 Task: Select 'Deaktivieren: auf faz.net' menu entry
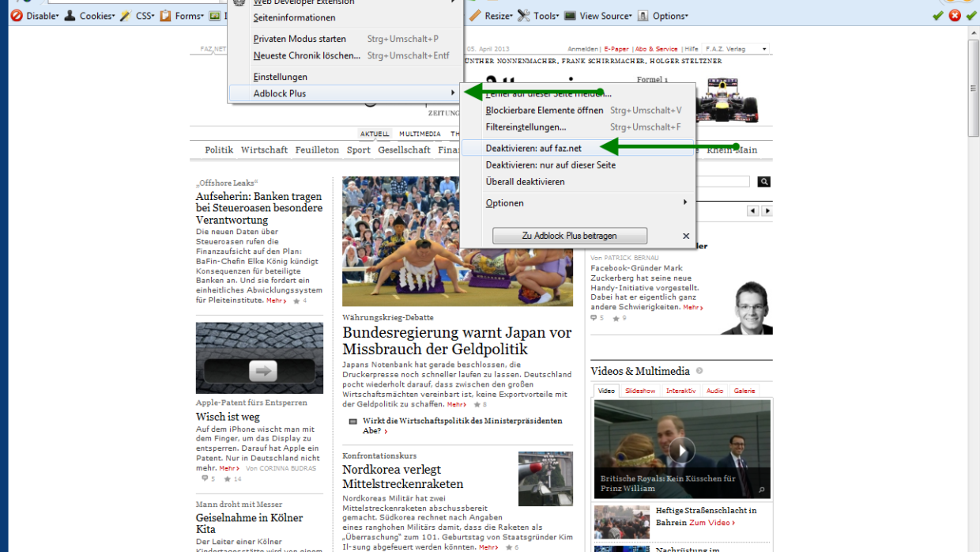pyautogui.click(x=533, y=148)
